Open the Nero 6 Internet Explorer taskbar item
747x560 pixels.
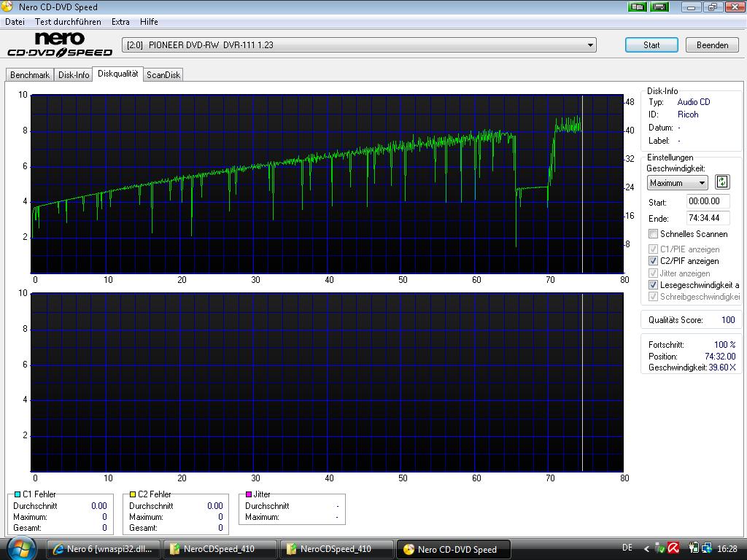point(102,549)
